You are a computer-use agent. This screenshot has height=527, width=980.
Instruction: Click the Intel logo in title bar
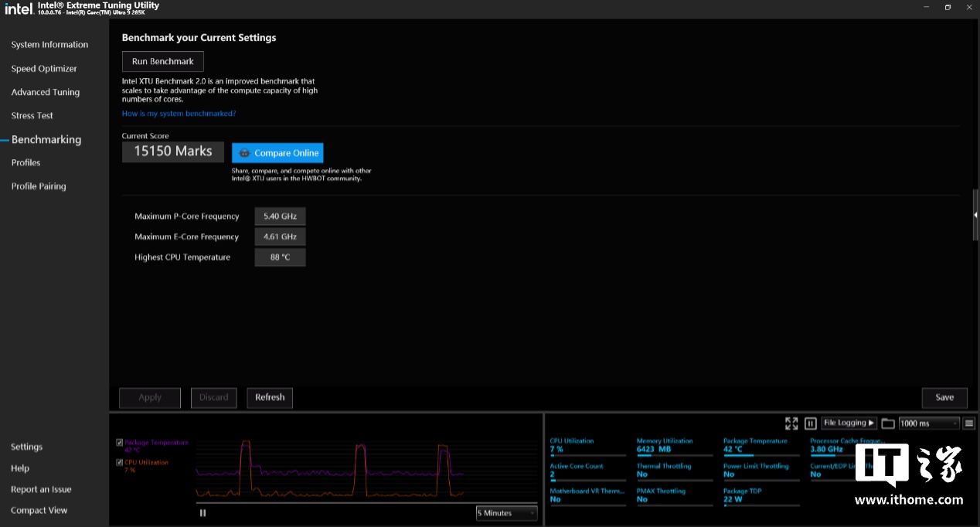(18, 8)
